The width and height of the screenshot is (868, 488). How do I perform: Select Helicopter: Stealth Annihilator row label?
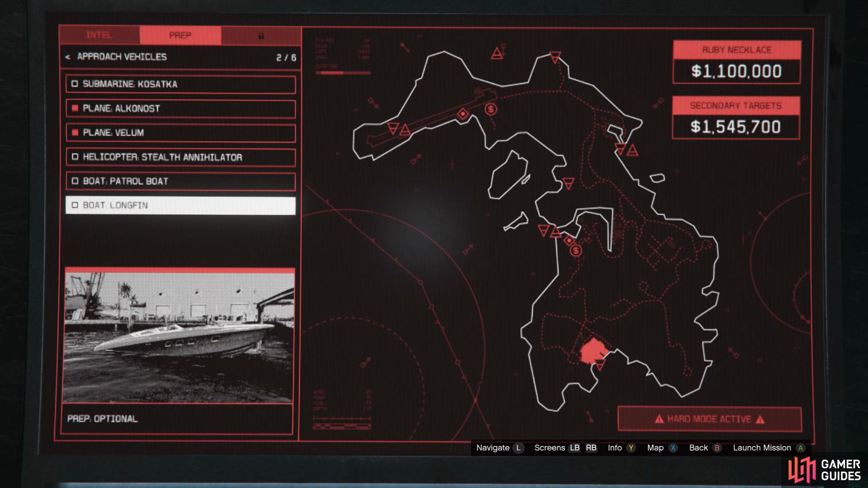[162, 157]
